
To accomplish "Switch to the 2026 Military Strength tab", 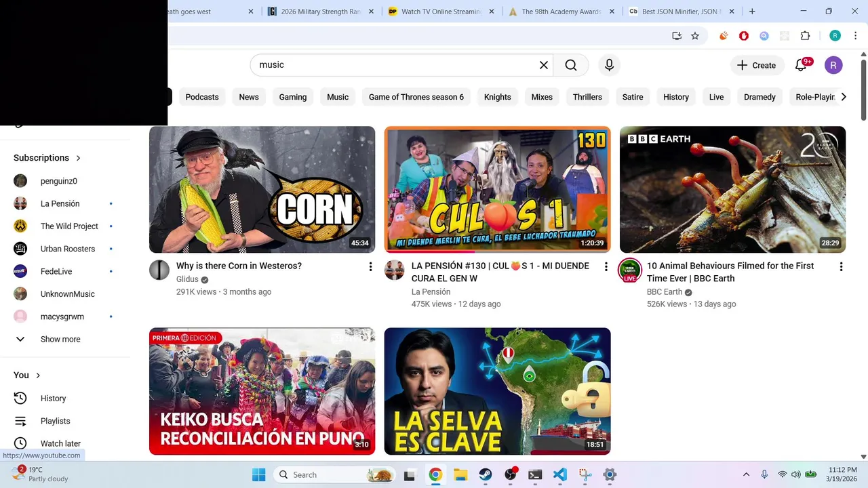I will [320, 12].
